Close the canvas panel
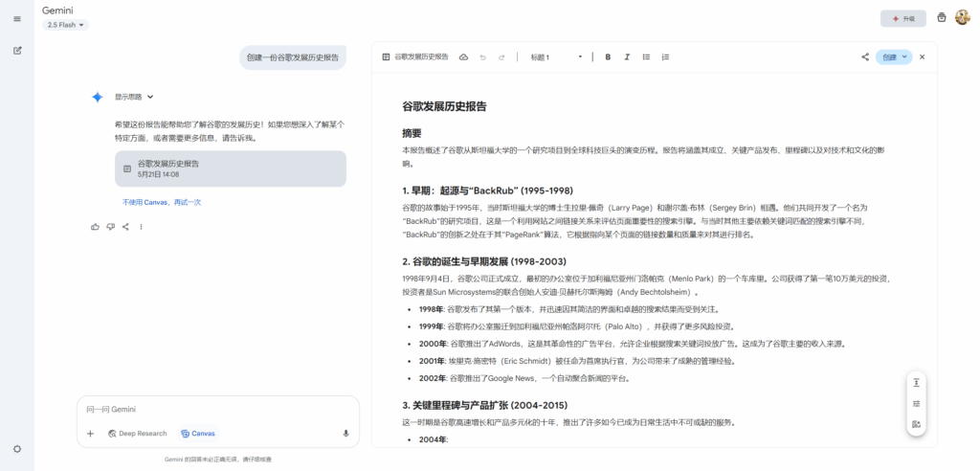This screenshot has width=980, height=471. tap(922, 56)
